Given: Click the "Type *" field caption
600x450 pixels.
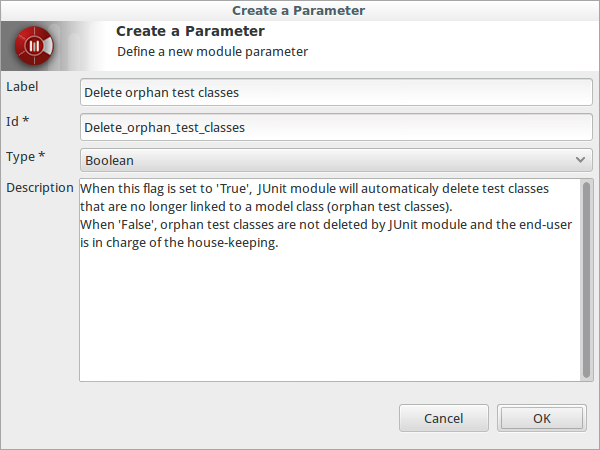Looking at the screenshot, I should click(25, 157).
